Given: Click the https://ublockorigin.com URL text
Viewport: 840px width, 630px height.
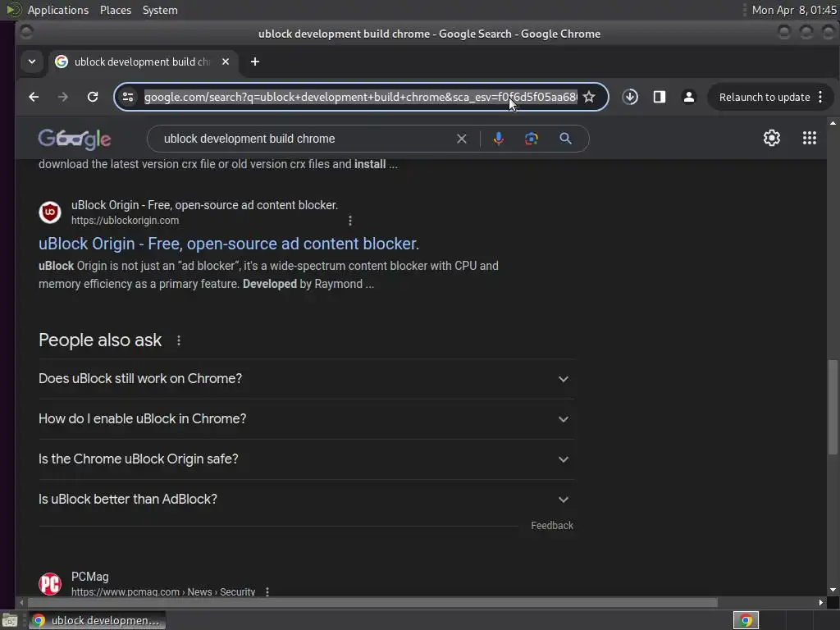Looking at the screenshot, I should click(x=125, y=220).
